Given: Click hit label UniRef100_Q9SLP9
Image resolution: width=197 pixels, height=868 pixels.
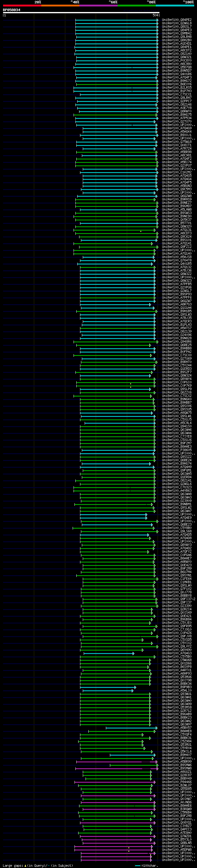Looking at the screenshot, I should [x=177, y=389].
